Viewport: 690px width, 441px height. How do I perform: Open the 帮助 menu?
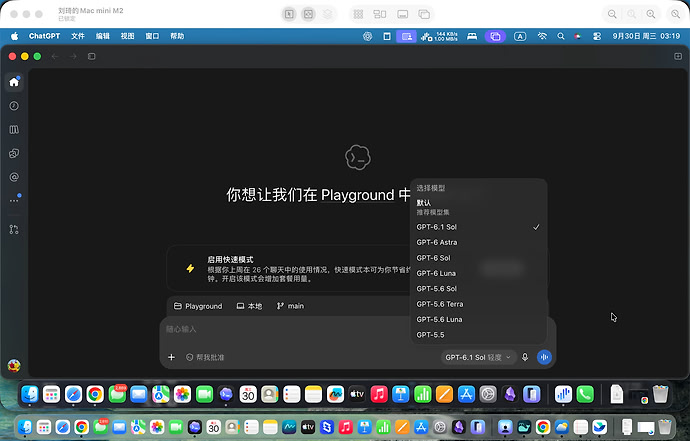point(177,36)
